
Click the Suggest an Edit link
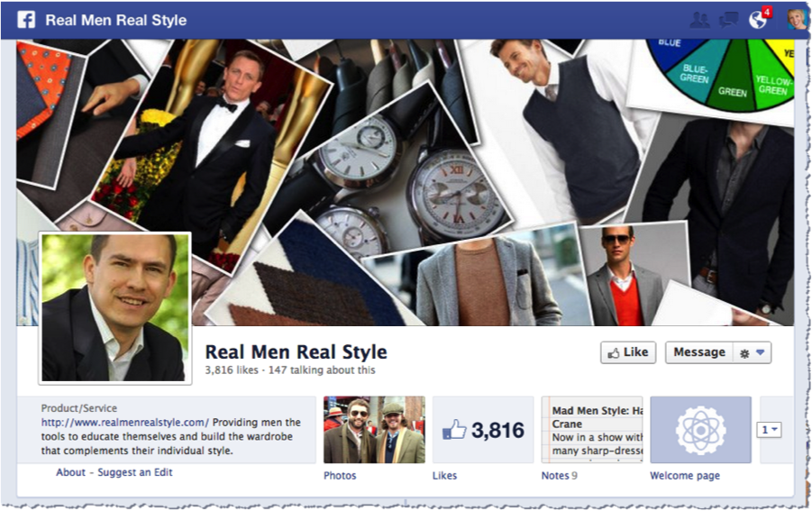(x=135, y=472)
